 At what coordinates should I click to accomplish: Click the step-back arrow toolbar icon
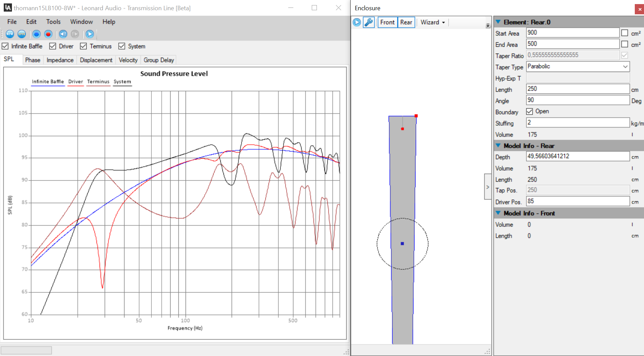click(x=63, y=34)
